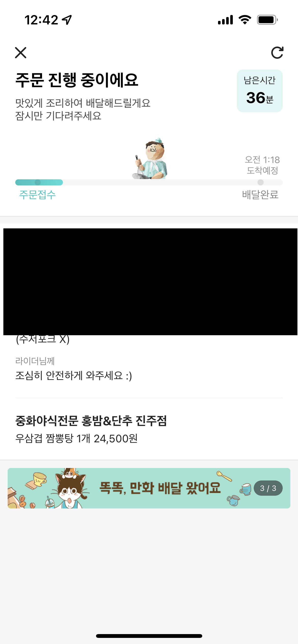Close the order status screen
The height and width of the screenshot is (644, 298).
tap(21, 53)
